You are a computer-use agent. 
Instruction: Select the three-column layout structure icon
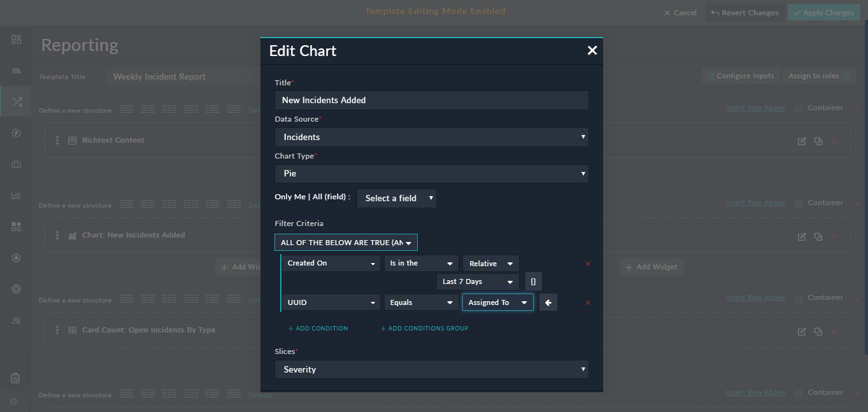(169, 108)
